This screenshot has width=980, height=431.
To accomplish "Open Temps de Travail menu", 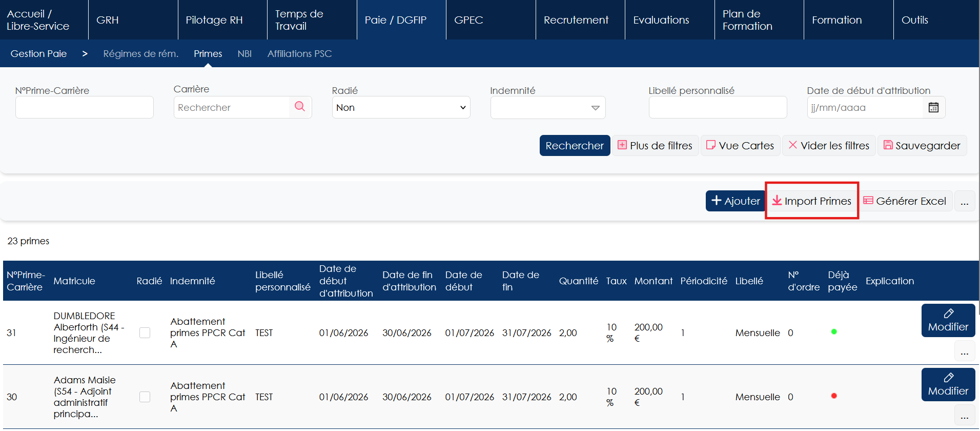I will (312, 20).
